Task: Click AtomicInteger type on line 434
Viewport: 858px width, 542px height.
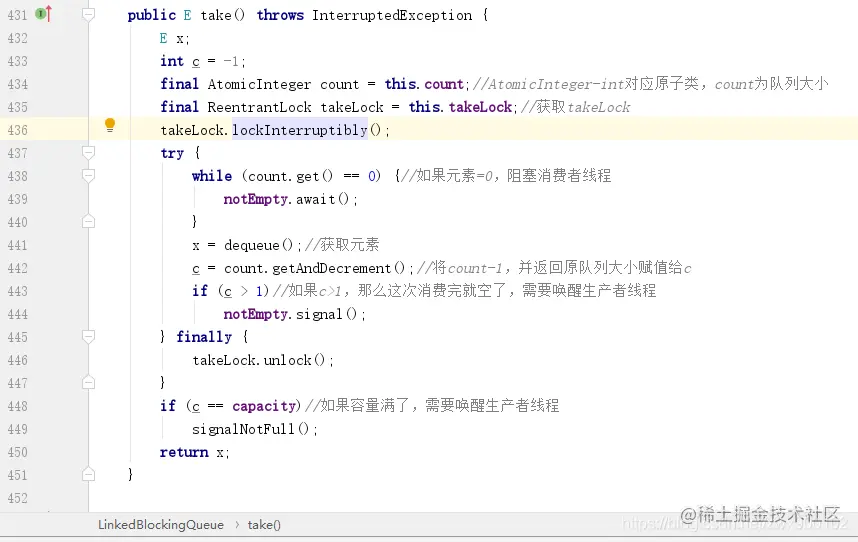Action: (259, 84)
